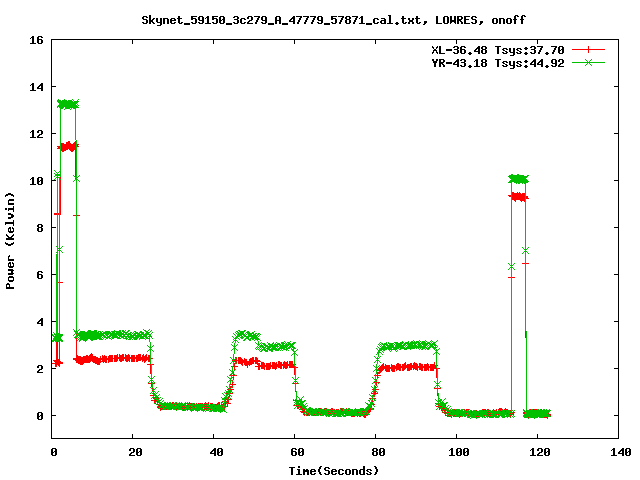Viewport: 640px width, 480px height.
Task: Click x-axis tick label 120
Action: click(540, 452)
